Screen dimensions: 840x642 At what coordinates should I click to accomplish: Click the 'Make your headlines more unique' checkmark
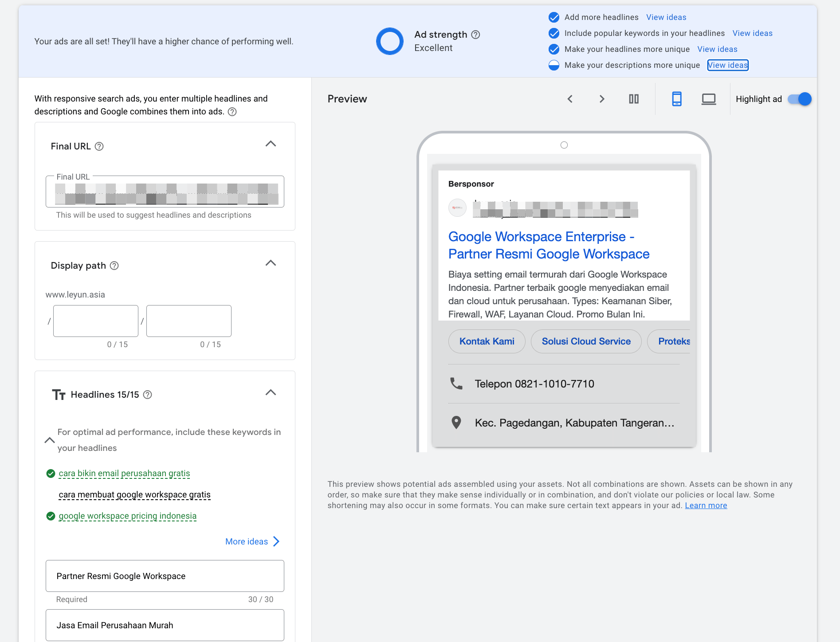554,49
